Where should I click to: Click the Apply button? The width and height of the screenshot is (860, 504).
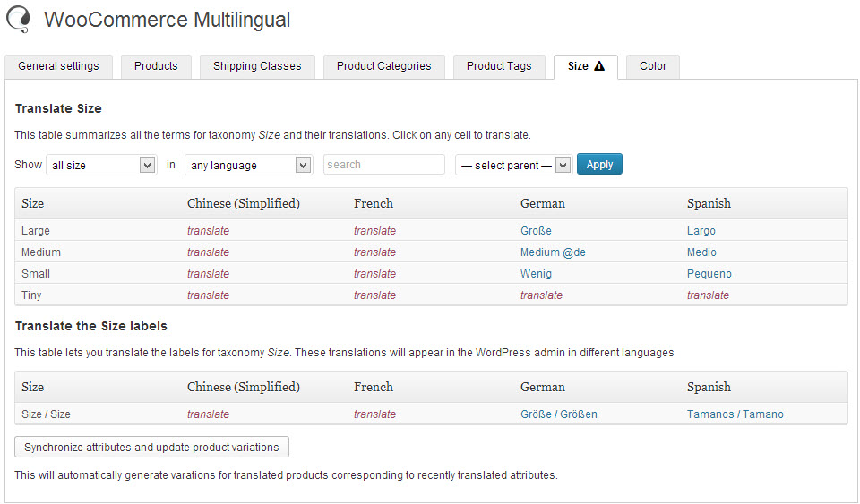[x=599, y=165]
